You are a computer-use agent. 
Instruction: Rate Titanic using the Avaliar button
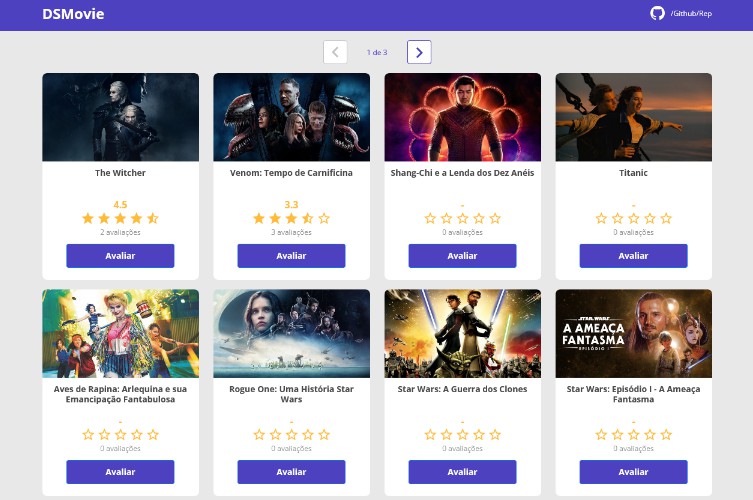(x=633, y=256)
